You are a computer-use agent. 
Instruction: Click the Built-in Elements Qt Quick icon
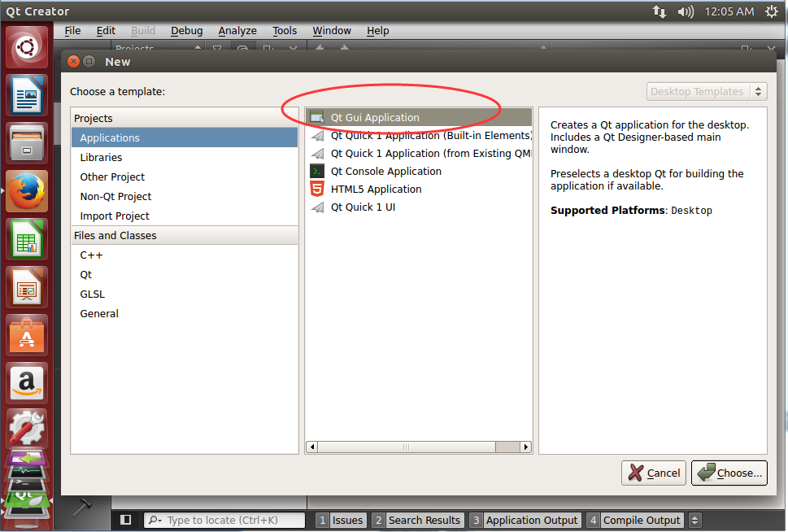coord(317,136)
